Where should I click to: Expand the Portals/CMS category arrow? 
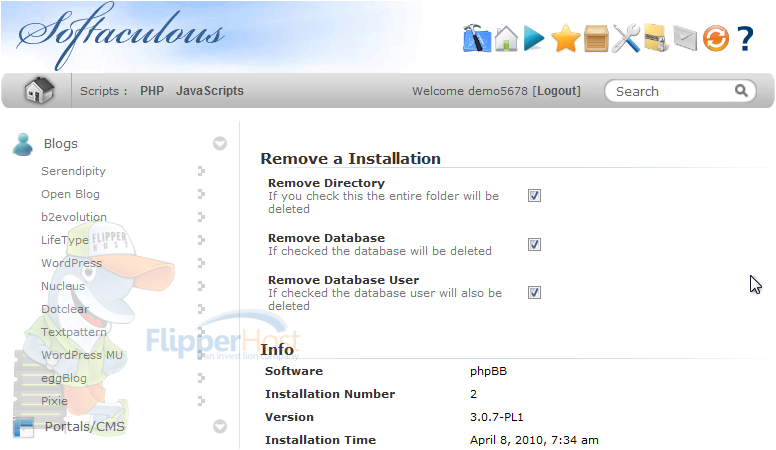click(x=220, y=426)
